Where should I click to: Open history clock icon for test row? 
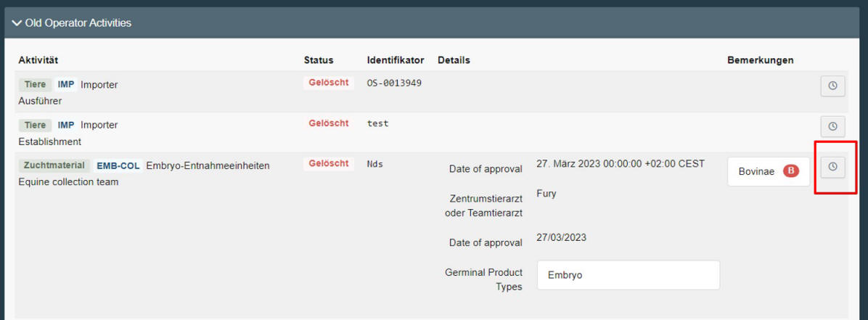832,126
